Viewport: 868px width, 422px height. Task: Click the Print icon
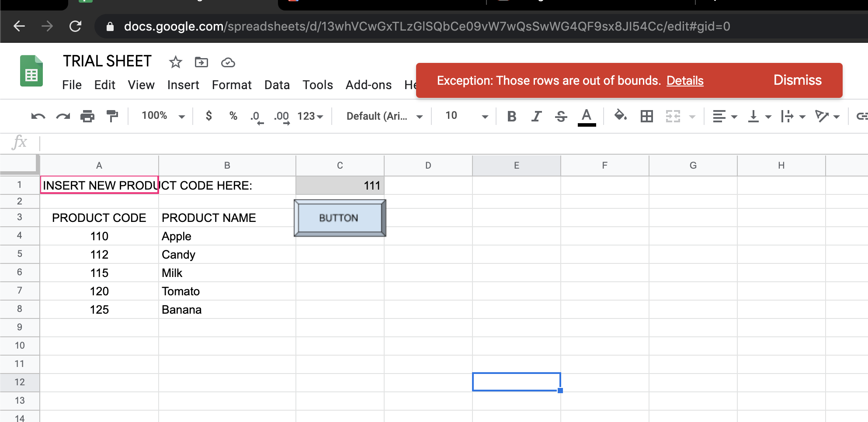click(x=87, y=116)
